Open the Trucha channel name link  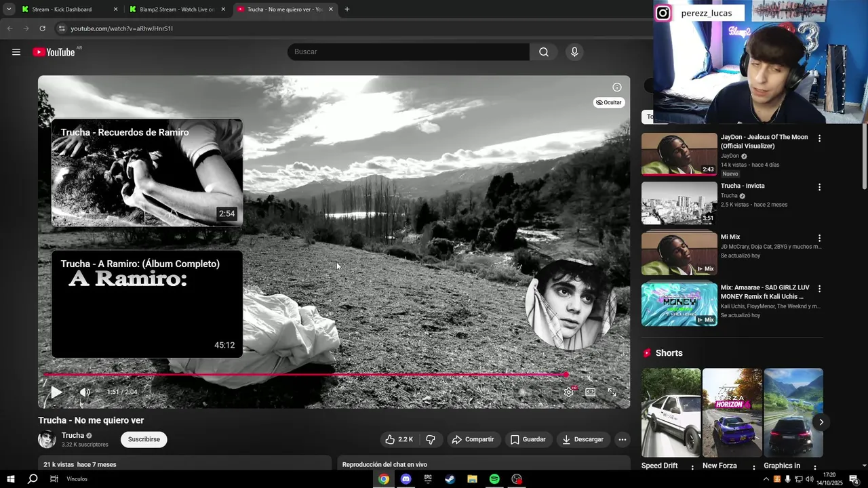tap(73, 435)
